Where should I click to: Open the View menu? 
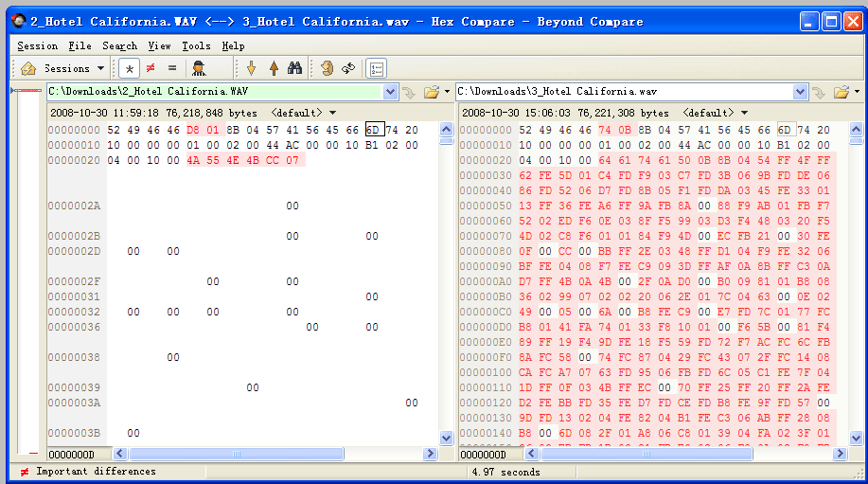coord(159,46)
